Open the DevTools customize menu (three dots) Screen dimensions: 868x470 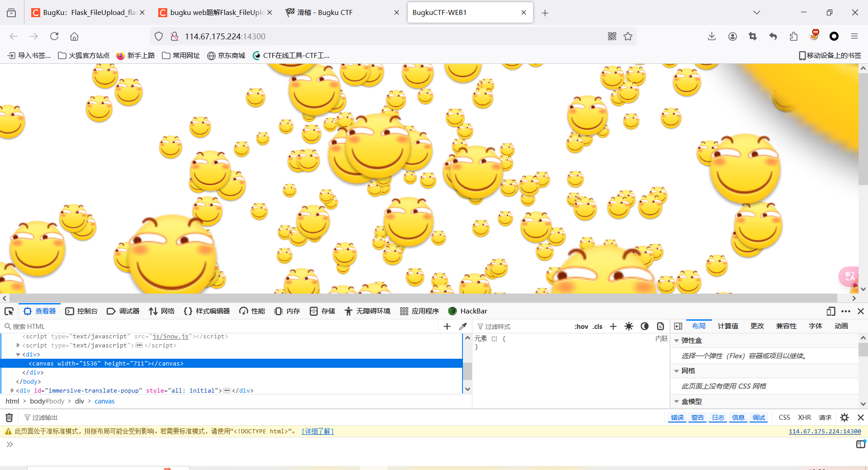[x=846, y=311]
